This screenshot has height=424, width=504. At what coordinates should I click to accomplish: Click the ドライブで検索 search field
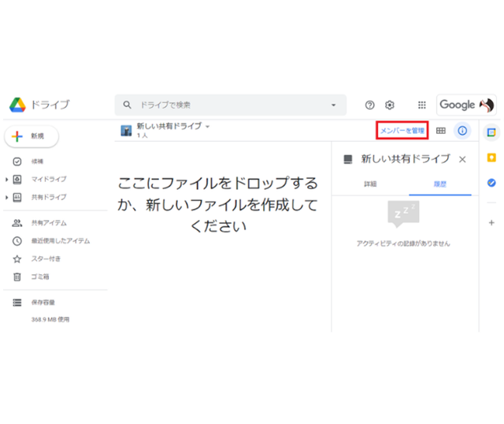pos(228,105)
